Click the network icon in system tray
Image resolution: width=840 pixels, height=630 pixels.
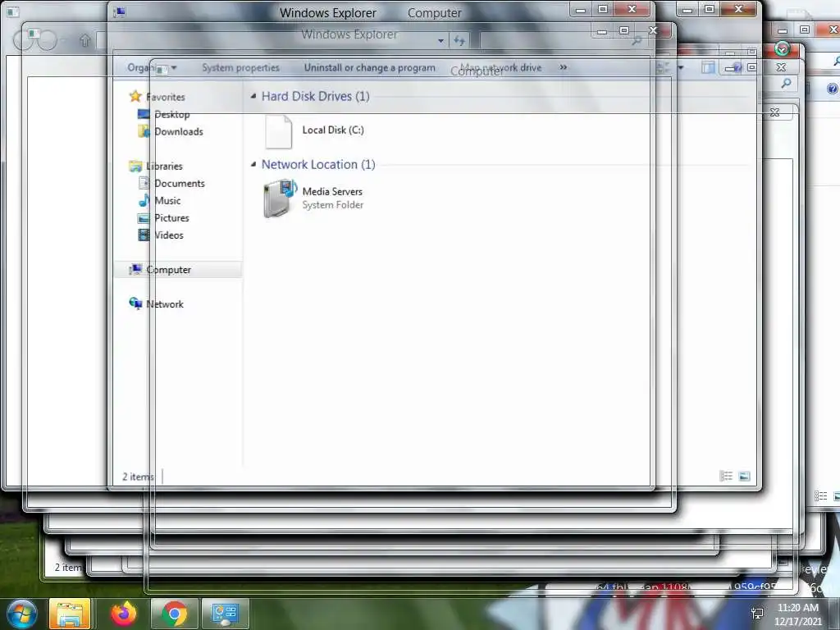pyautogui.click(x=757, y=614)
